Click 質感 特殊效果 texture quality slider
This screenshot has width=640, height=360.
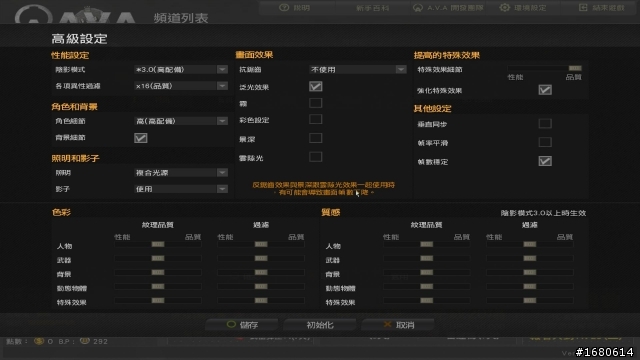(x=427, y=300)
